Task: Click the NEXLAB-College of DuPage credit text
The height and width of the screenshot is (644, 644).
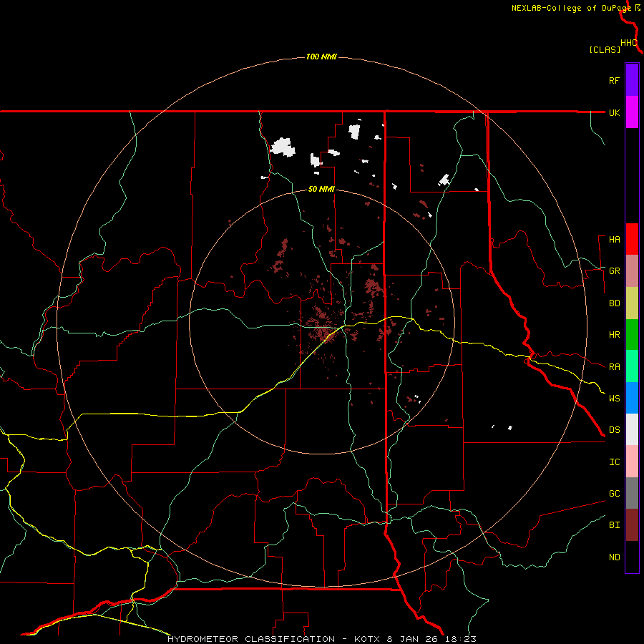Action: (x=571, y=8)
